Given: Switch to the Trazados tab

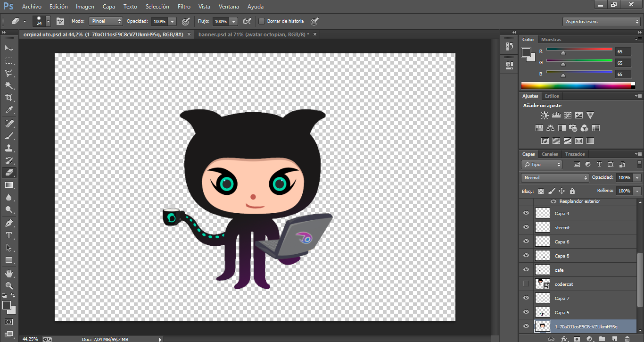Looking at the screenshot, I should (575, 154).
